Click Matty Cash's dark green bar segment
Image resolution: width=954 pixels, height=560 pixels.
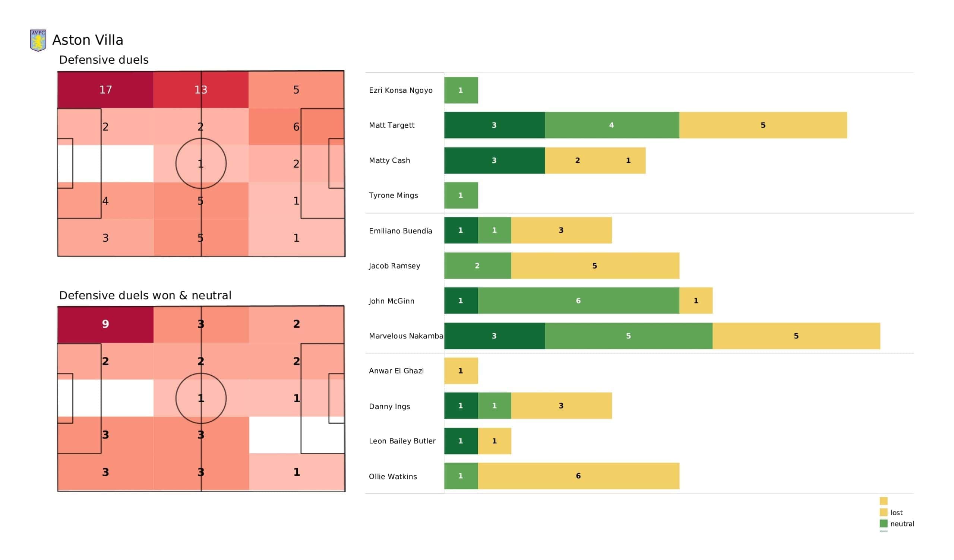coord(494,160)
